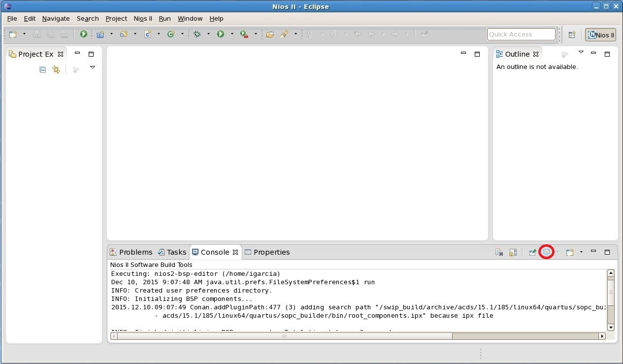Screen dimensions: 623x364
Task: Click the Pin Console icon
Action: click(x=532, y=252)
